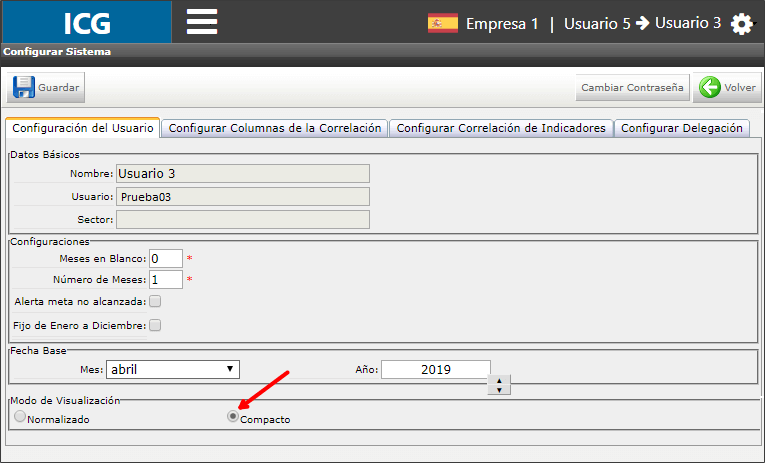Image resolution: width=765 pixels, height=463 pixels.
Task: Toggle Fijo de Enero a Diciembre checkbox
Action: click(155, 325)
